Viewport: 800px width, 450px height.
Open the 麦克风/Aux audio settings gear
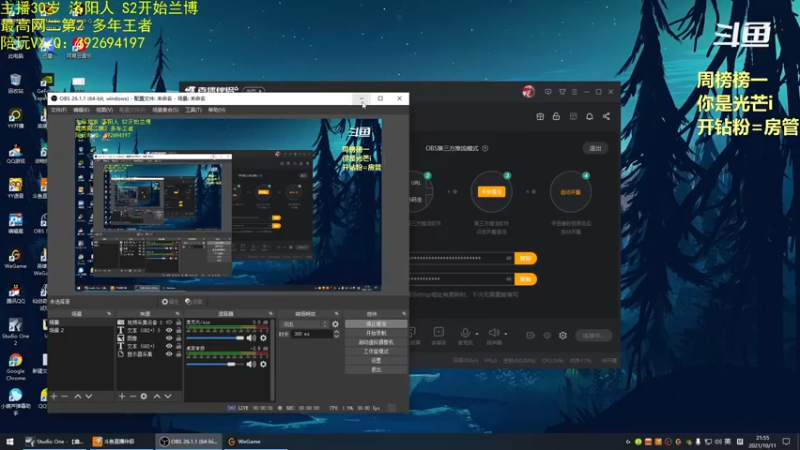[263, 338]
